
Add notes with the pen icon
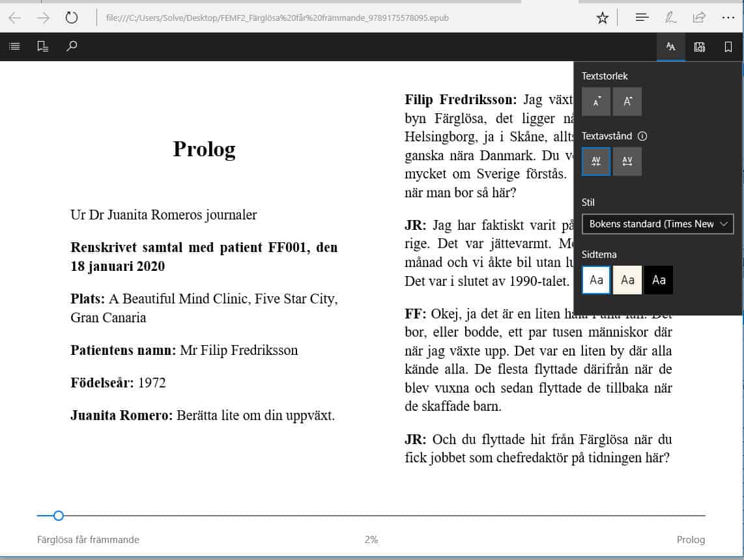point(670,18)
